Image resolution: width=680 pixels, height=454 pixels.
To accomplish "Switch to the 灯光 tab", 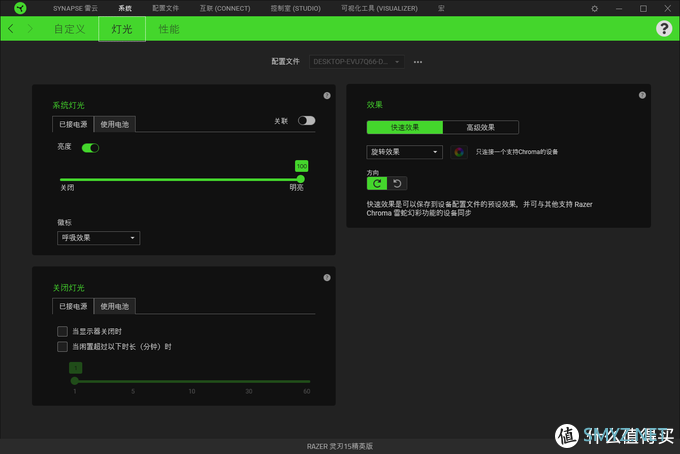I will [122, 29].
